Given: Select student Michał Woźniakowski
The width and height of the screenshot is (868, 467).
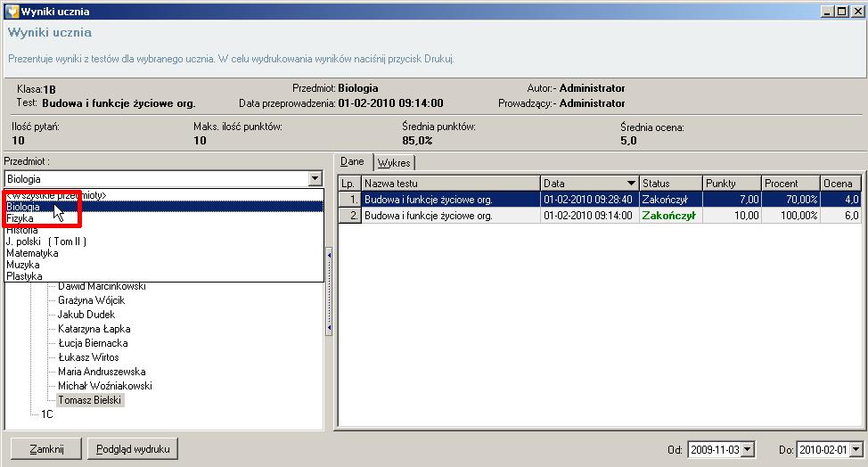Looking at the screenshot, I should pyautogui.click(x=104, y=386).
